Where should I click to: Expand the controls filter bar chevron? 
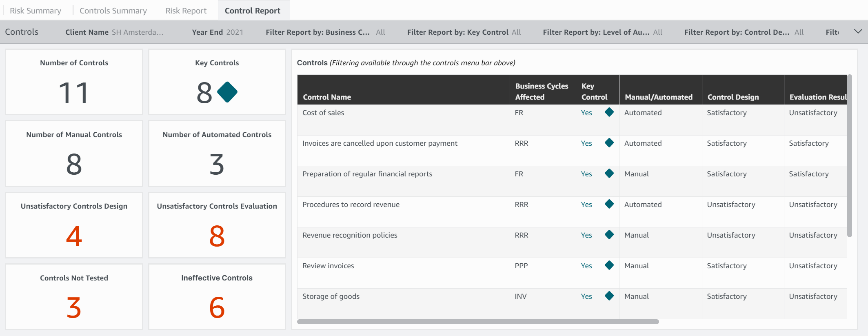pyautogui.click(x=858, y=31)
